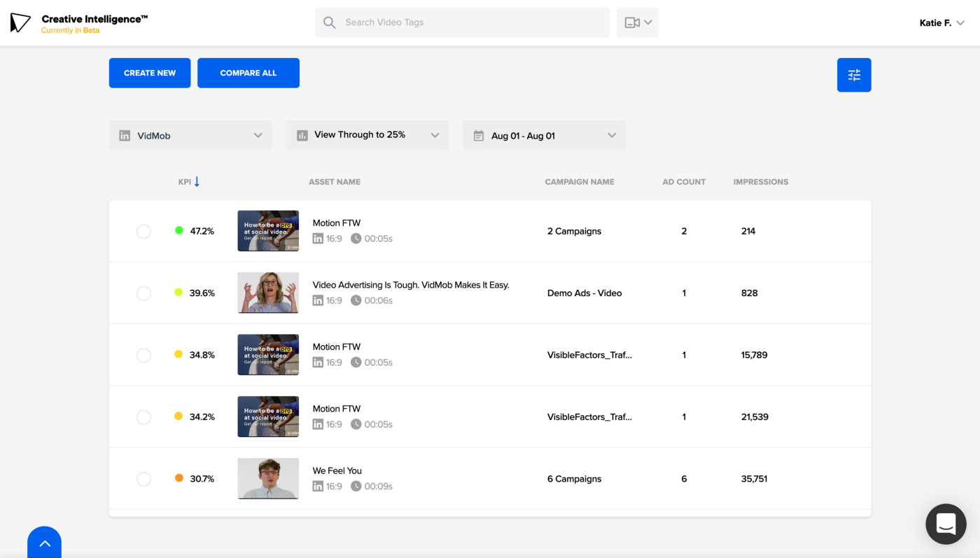This screenshot has width=980, height=558.
Task: Open the Katie F. user menu
Action: (x=942, y=23)
